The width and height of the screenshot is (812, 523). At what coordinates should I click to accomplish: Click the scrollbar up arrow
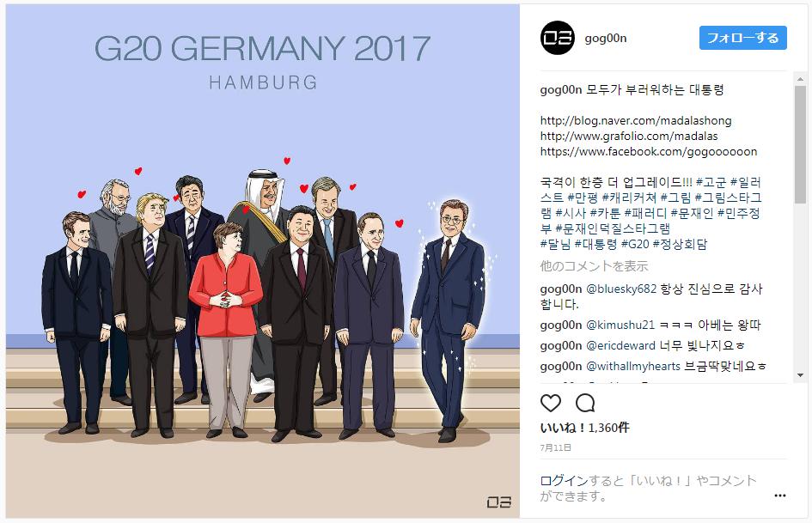coord(800,79)
